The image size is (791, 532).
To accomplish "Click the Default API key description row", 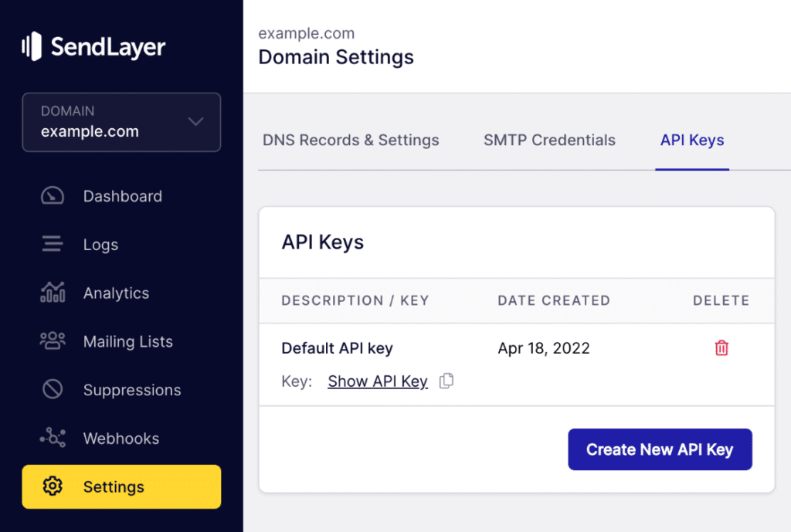I will pyautogui.click(x=337, y=348).
